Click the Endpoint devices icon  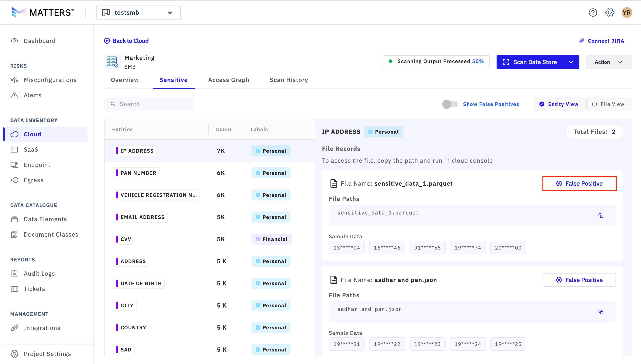tap(14, 165)
